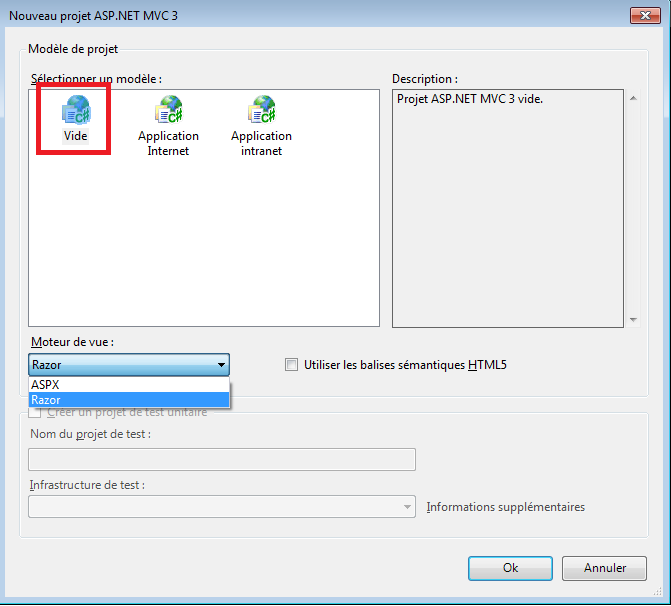Screen dimensions: 671x606
Task: Click the Description scrollbar down arrow
Action: [633, 320]
